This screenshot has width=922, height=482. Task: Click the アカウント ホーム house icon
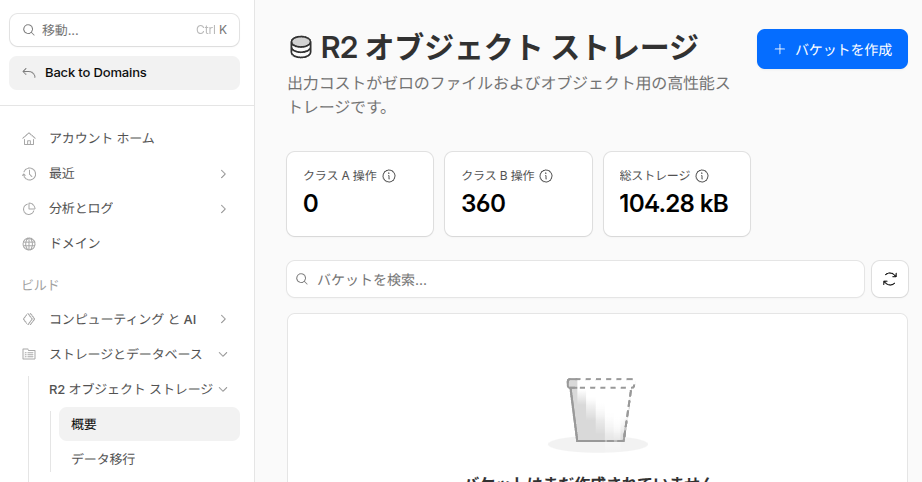point(29,138)
